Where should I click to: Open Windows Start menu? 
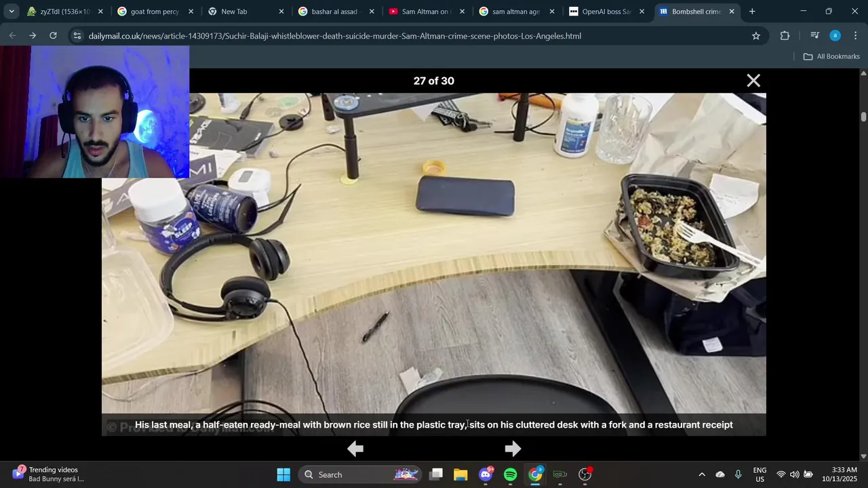point(283,474)
